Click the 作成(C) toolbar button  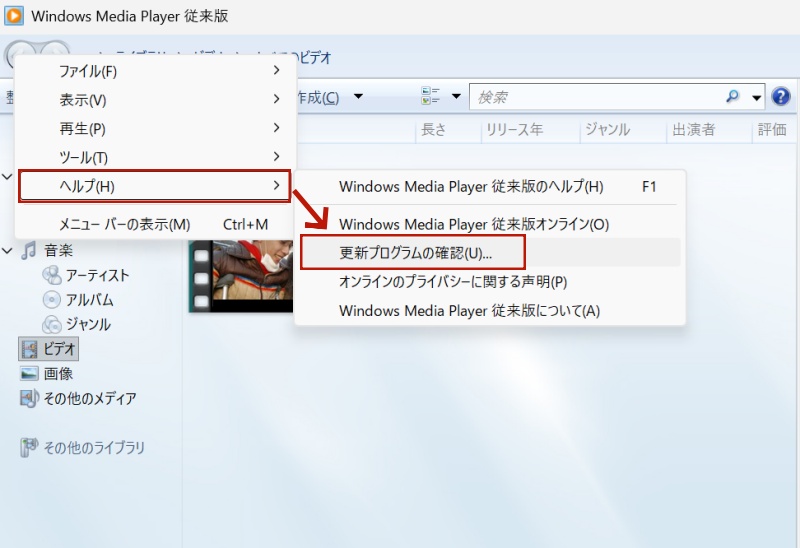point(318,97)
